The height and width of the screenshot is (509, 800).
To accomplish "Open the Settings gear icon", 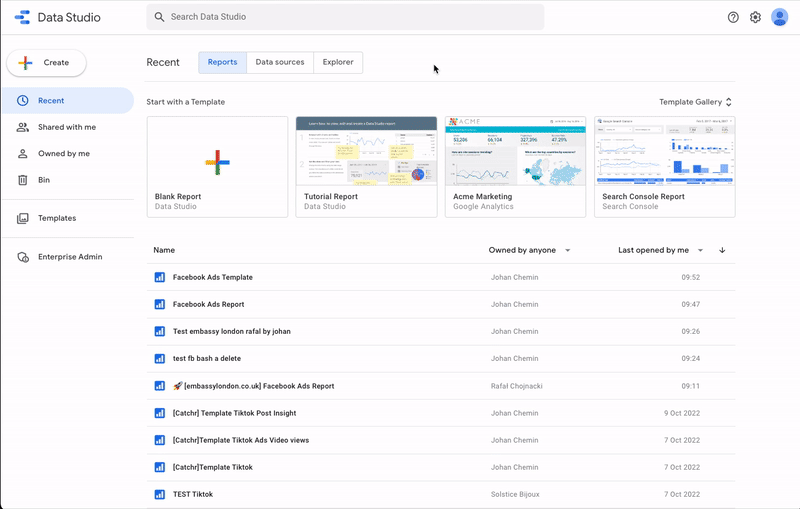I will (756, 17).
